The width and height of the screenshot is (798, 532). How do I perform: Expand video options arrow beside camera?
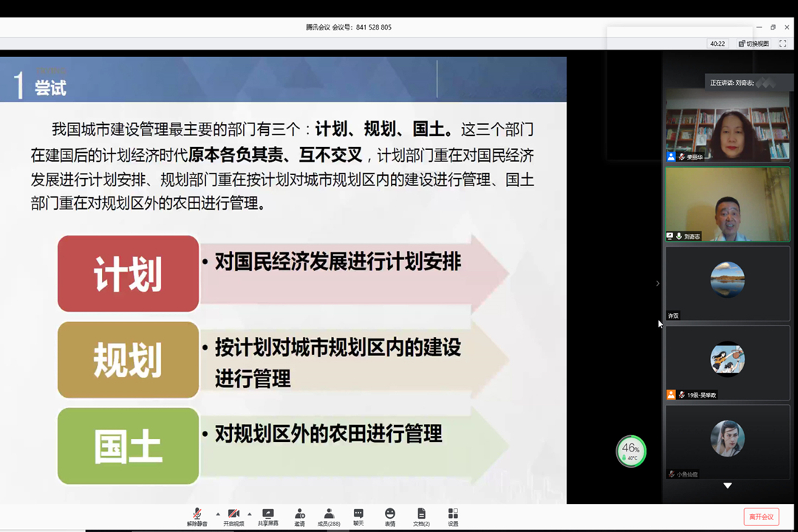coord(249,514)
